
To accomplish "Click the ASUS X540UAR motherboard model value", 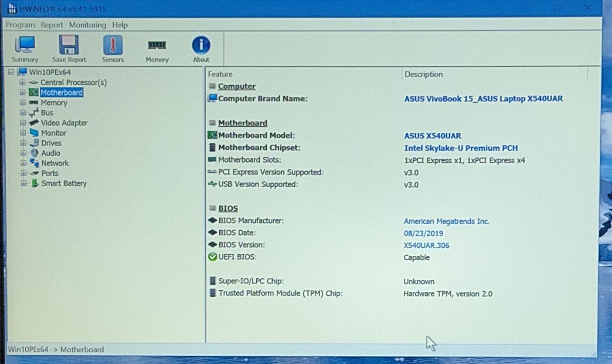I will [x=432, y=136].
